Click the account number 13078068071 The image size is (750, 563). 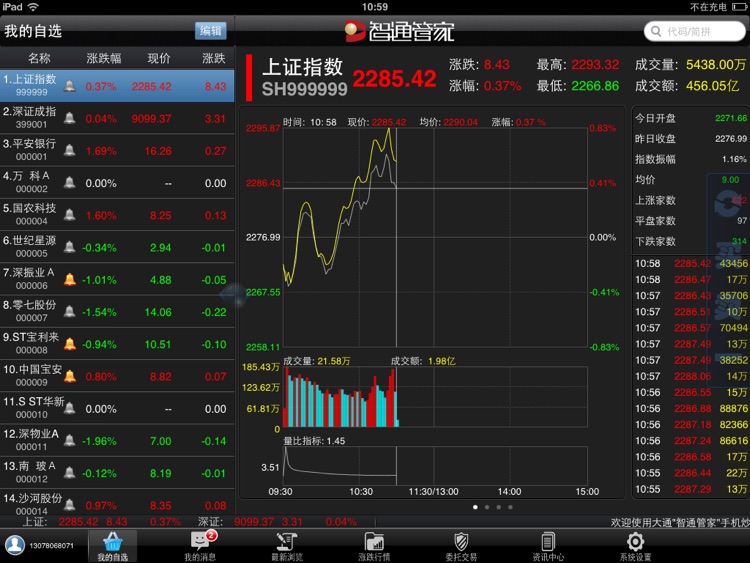(52, 545)
